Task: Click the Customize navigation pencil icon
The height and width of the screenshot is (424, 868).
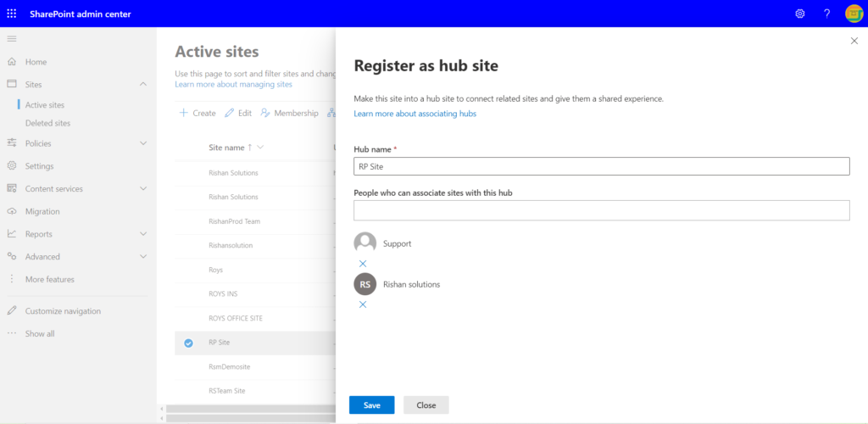Action: [x=12, y=311]
